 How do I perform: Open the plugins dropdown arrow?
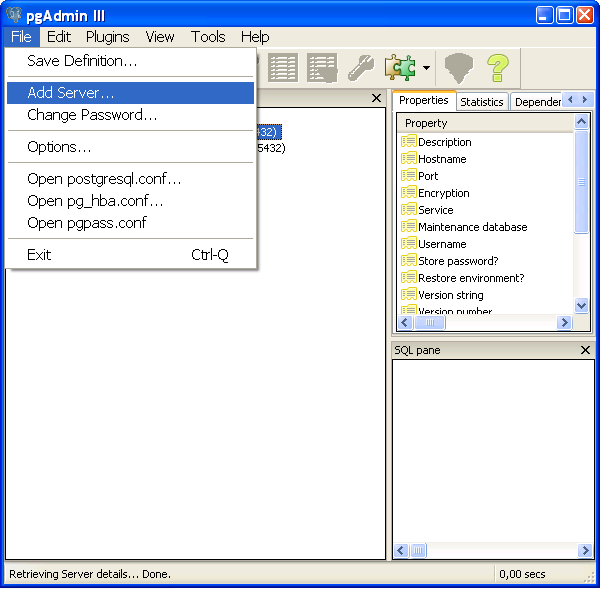point(426,69)
